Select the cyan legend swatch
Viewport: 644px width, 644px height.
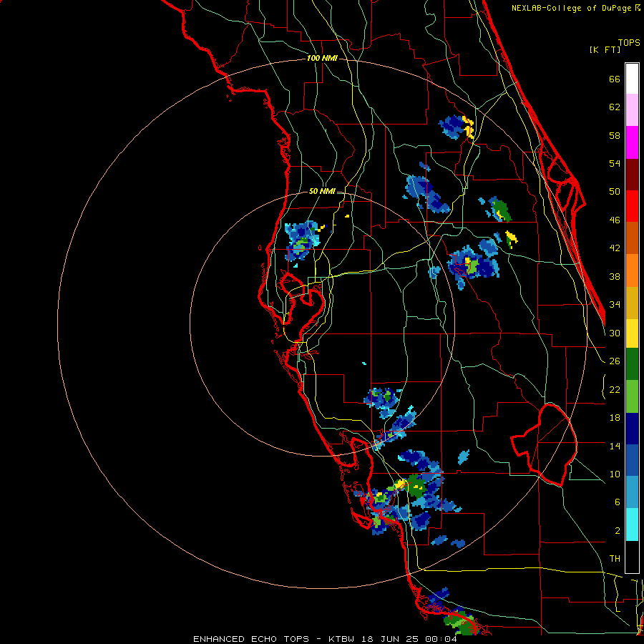coord(632,525)
